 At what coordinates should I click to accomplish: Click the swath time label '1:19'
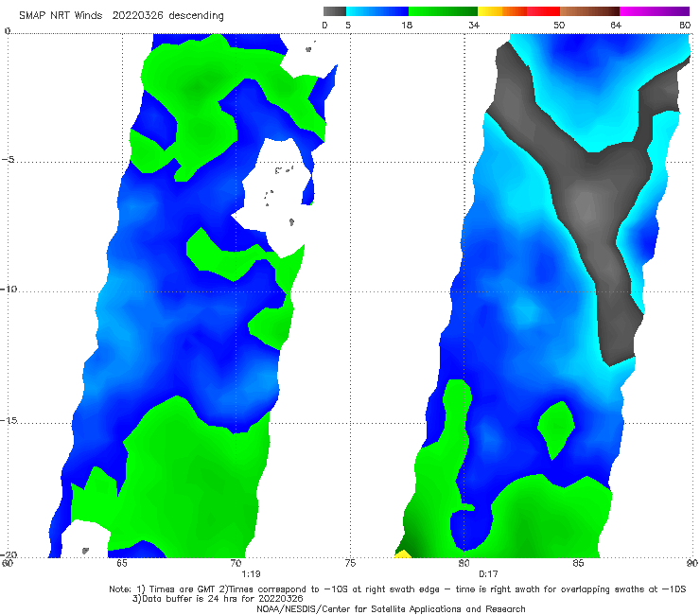pos(251,574)
